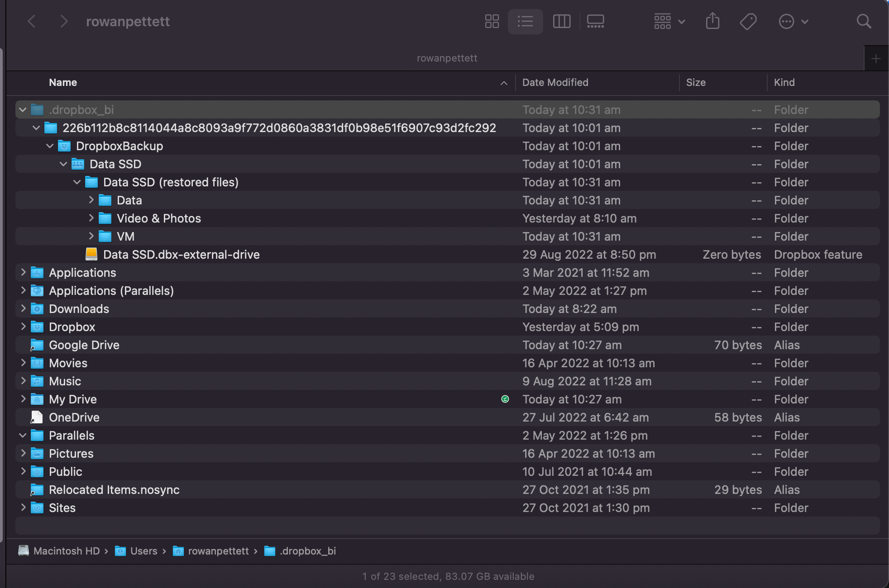Viewport: 889px width, 588px height.
Task: Select Data SSD.dbx-external-drive file icon
Action: tap(91, 254)
